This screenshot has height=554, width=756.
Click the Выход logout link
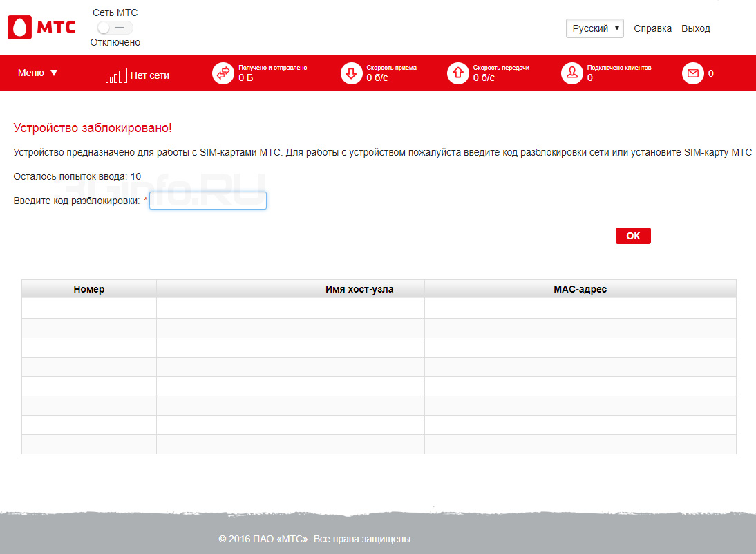(x=696, y=28)
